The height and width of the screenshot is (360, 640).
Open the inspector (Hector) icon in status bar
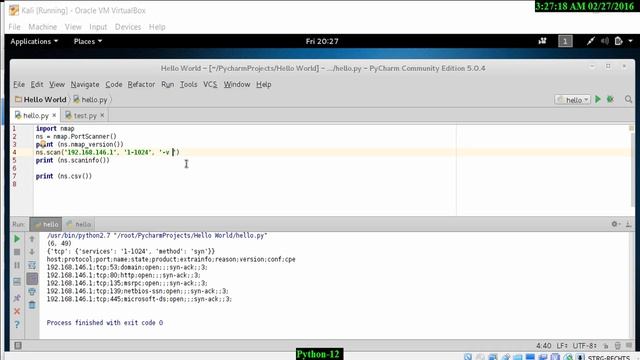click(618, 346)
